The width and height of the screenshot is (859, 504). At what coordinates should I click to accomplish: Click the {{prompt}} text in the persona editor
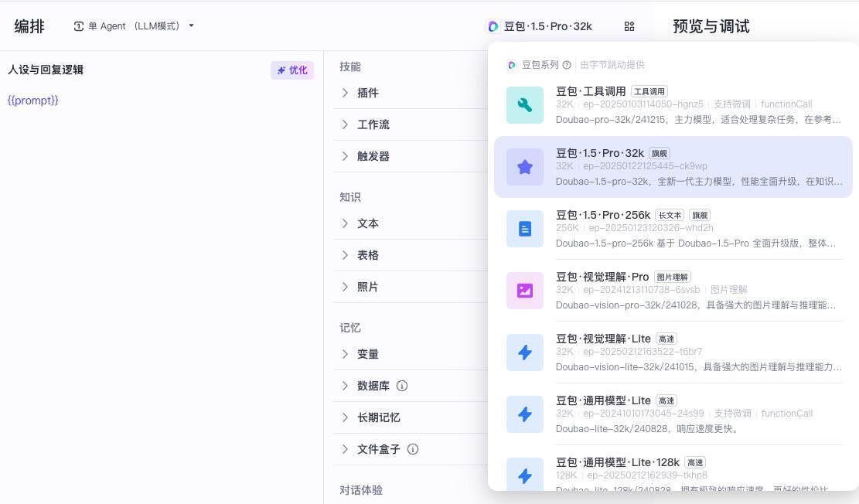tap(33, 100)
